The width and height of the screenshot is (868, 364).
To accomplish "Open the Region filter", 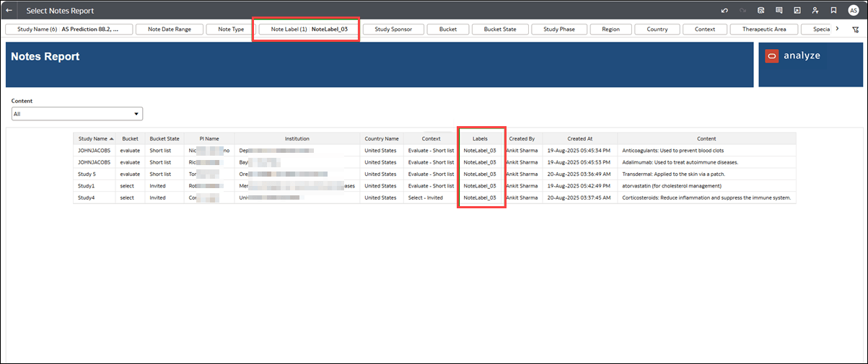I will pyautogui.click(x=610, y=30).
